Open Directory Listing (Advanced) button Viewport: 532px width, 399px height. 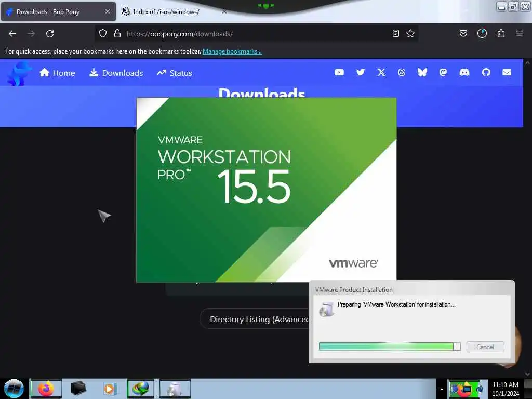(x=255, y=320)
